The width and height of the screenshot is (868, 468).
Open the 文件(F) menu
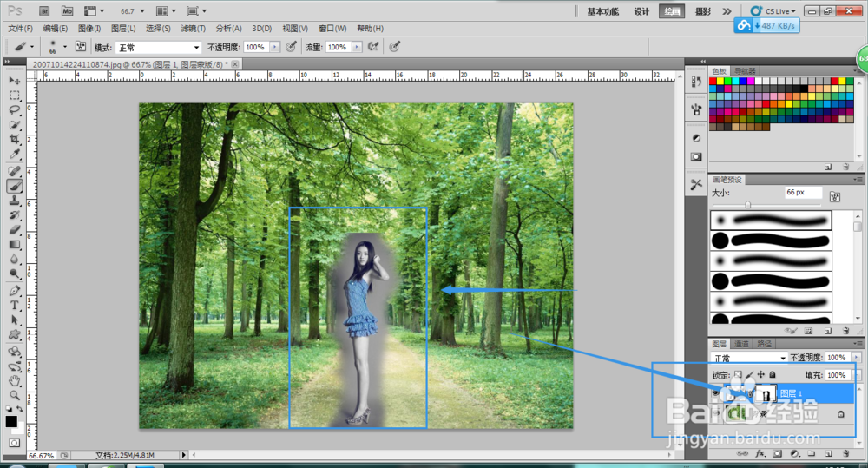click(21, 29)
